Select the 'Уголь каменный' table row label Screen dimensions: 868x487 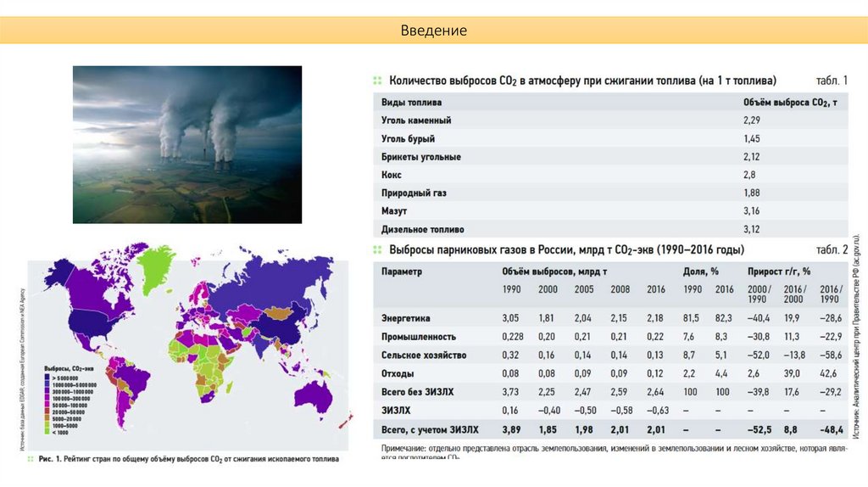pos(416,120)
